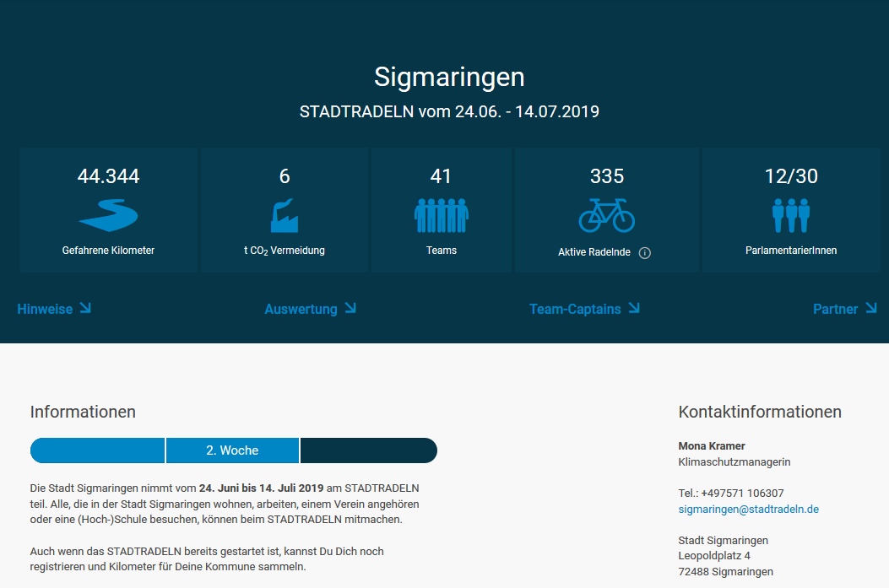Expand the Hinweise section

(x=45, y=310)
